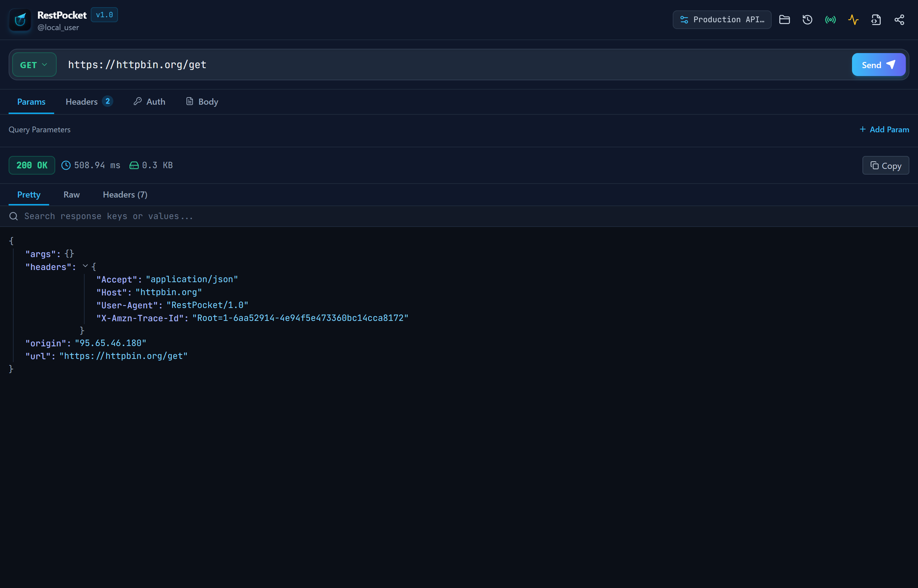The height and width of the screenshot is (588, 918).
Task: Click the 508.94 ms response time
Action: coord(91,165)
